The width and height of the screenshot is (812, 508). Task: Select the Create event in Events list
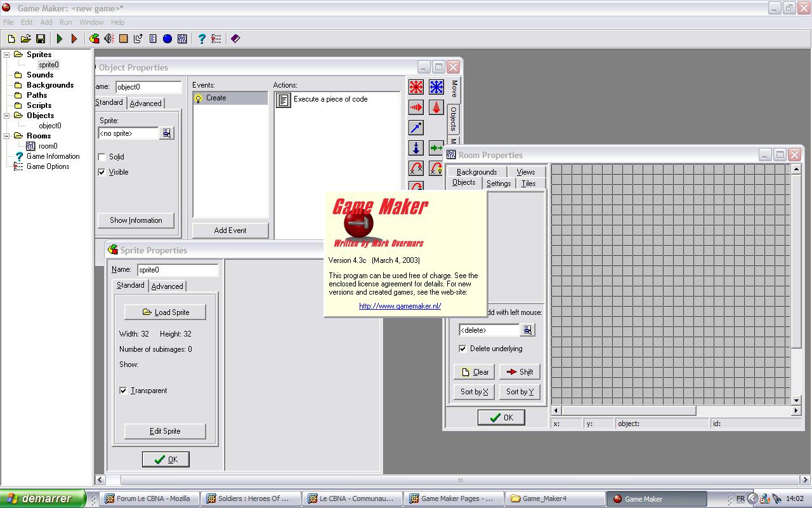[x=230, y=98]
